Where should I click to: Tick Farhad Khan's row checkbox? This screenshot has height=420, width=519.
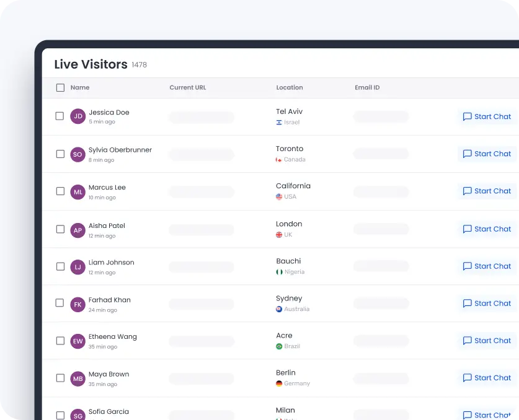[x=60, y=303]
